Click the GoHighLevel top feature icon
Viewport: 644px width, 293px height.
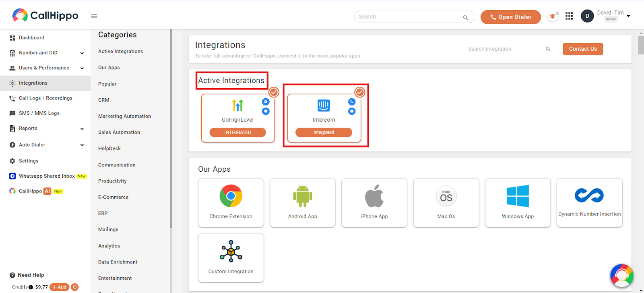point(266,102)
